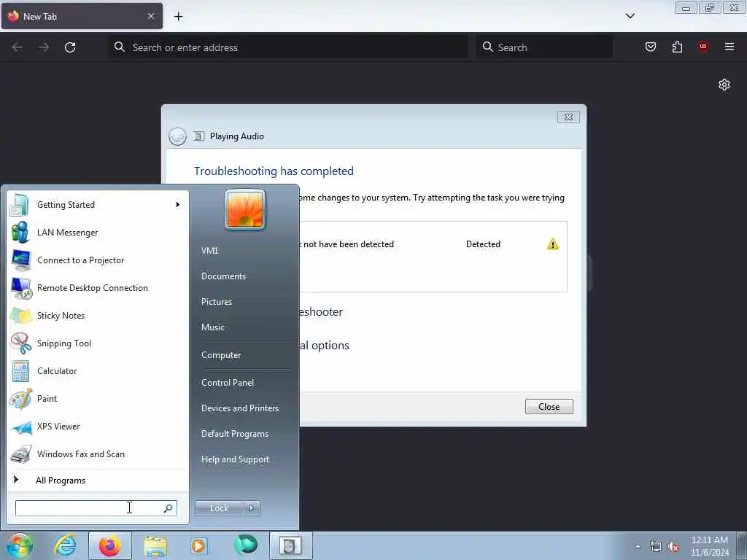Click the yellow warning icon beside Detected
The width and height of the screenshot is (747, 560).
(x=553, y=244)
